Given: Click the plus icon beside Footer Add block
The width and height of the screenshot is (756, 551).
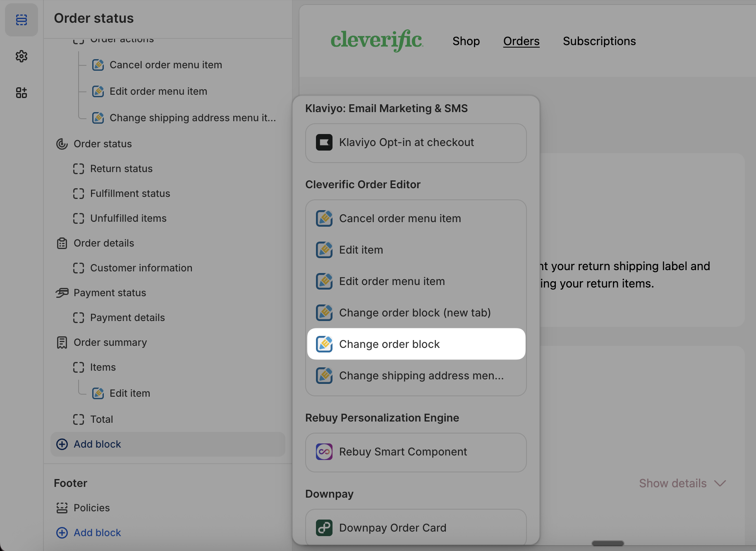Looking at the screenshot, I should [62, 533].
